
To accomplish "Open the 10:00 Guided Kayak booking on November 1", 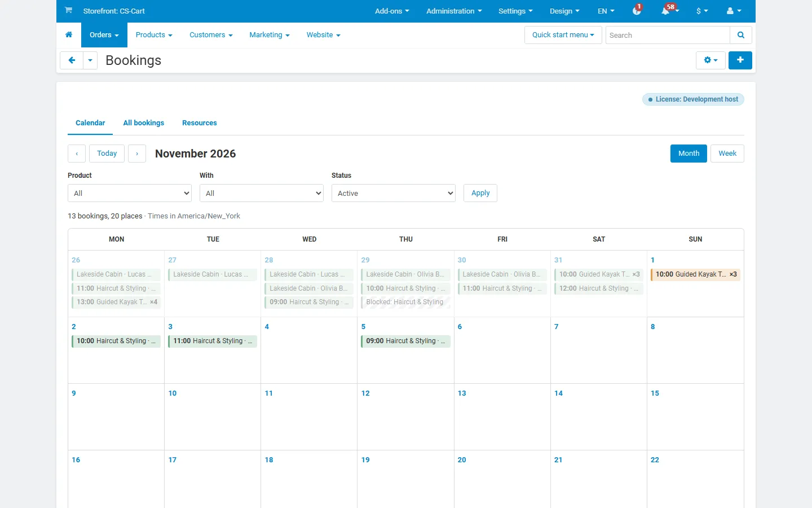I will [695, 274].
